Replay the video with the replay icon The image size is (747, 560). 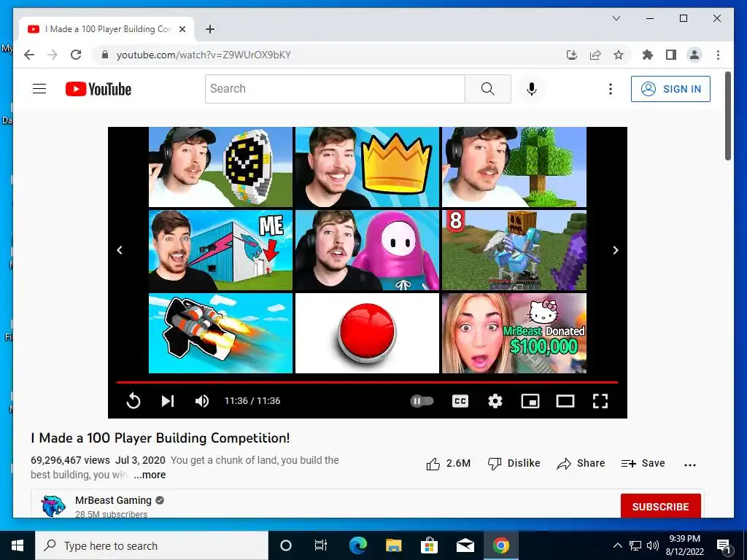click(133, 401)
